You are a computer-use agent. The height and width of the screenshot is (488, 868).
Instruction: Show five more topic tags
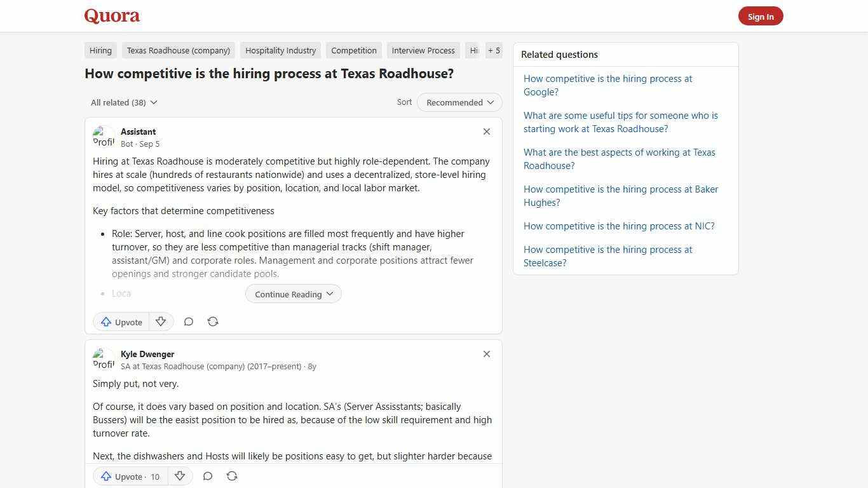coord(494,50)
